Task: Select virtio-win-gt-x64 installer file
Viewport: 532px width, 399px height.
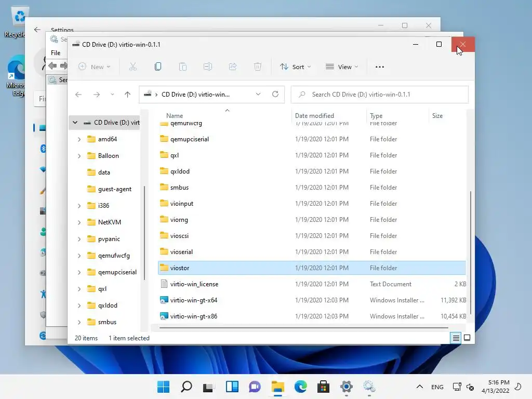Action: click(x=312, y=300)
